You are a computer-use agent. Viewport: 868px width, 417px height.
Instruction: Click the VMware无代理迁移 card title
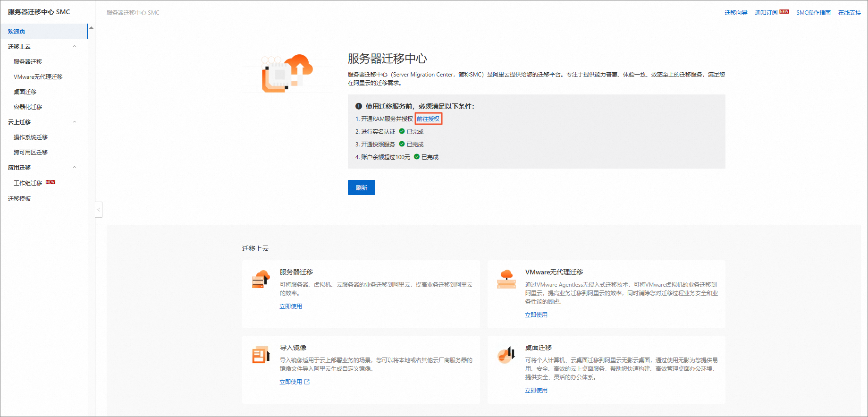click(x=554, y=272)
